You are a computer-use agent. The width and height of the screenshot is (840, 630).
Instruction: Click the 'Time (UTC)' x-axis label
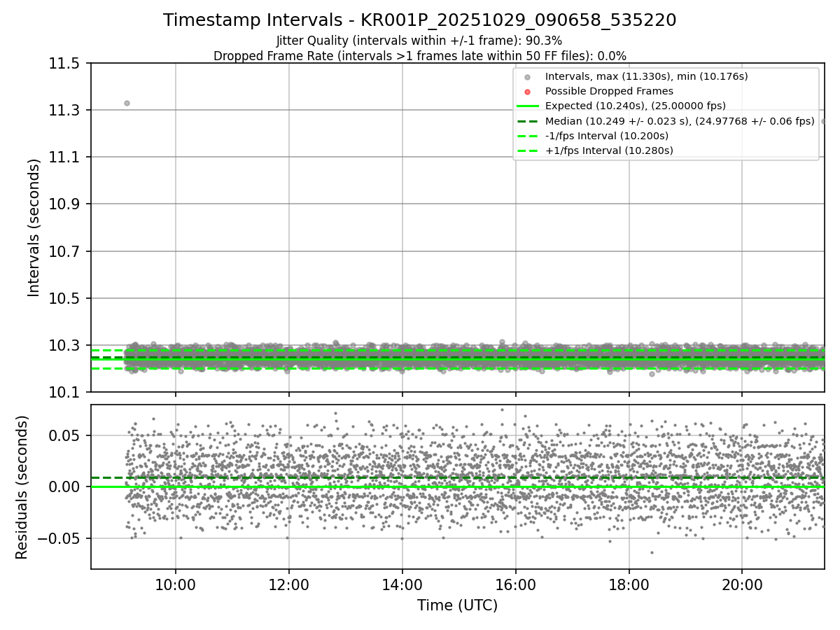[x=457, y=605]
